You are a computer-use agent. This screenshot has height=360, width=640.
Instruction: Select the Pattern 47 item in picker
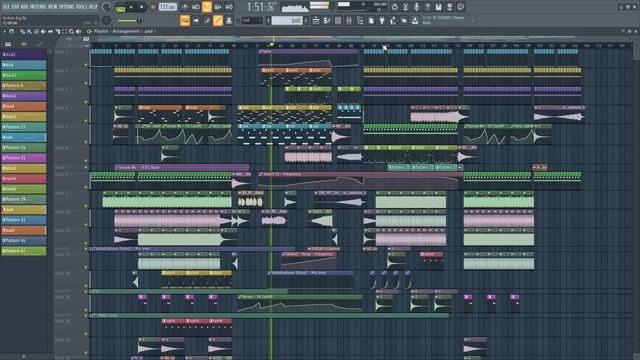tap(24, 251)
